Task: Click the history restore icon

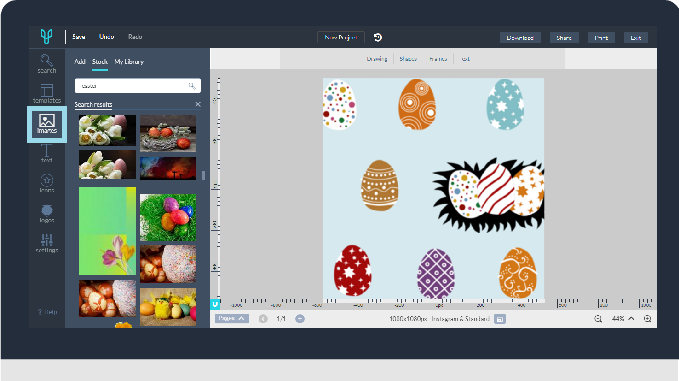Action: [x=378, y=37]
